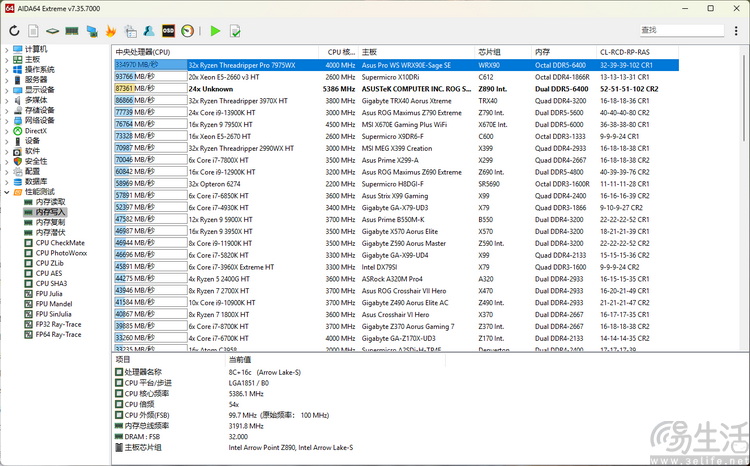750x466 pixels.
Task: Open the 内存潜伏 benchmark
Action: coord(50,233)
